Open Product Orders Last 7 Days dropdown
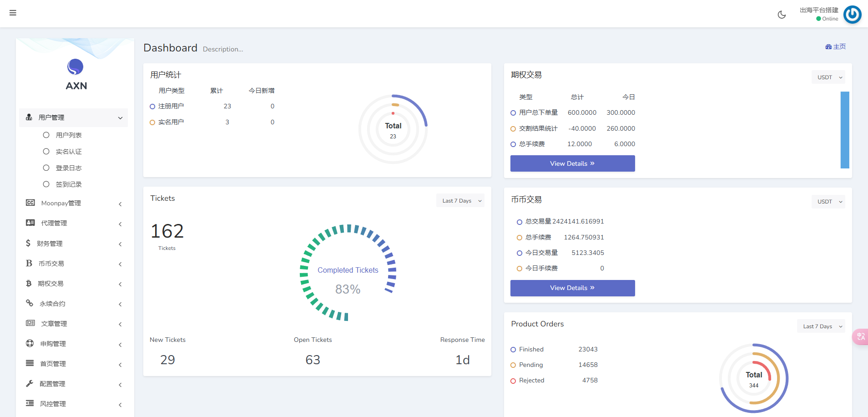This screenshot has width=868, height=417. click(821, 326)
